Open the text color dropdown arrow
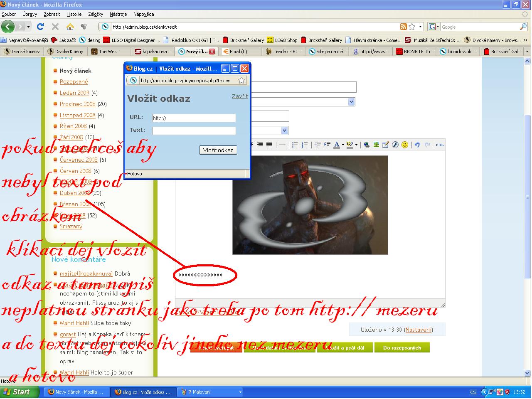 pyautogui.click(x=343, y=145)
